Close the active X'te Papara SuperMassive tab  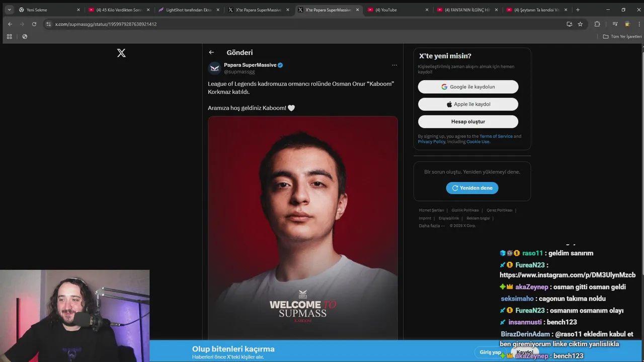[357, 10]
